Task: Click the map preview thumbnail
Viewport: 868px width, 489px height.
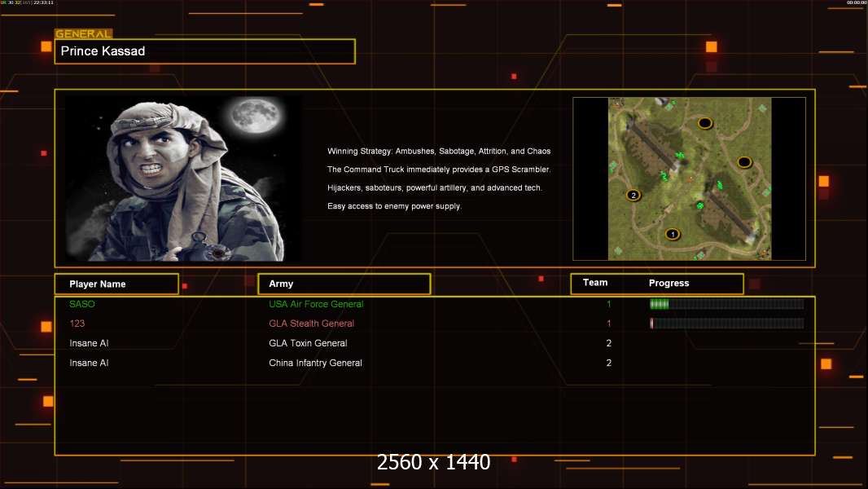Action: coord(689,178)
